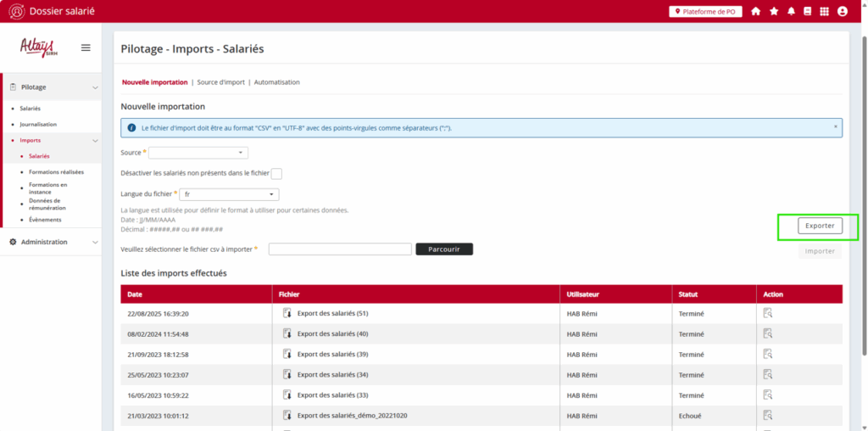Open the Source dropdown
Image resolution: width=868 pixels, height=431 pixels.
click(198, 153)
